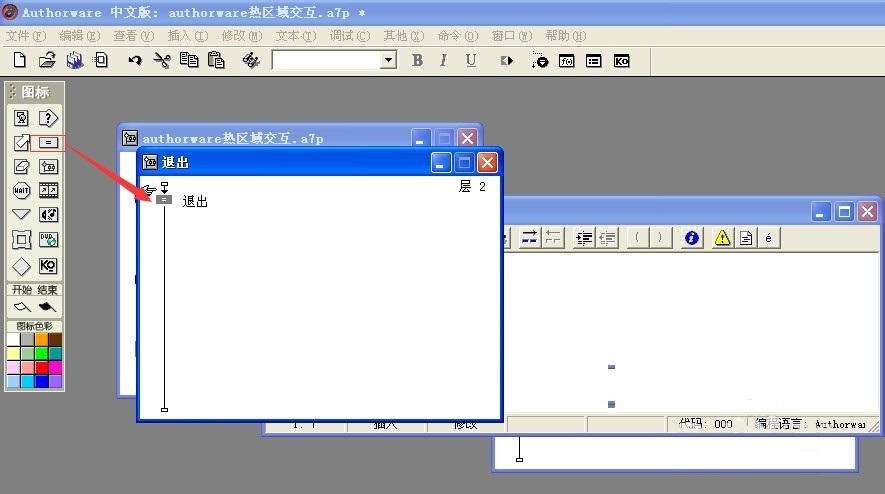Open the Variables window icon
885x494 pixels.
click(594, 60)
